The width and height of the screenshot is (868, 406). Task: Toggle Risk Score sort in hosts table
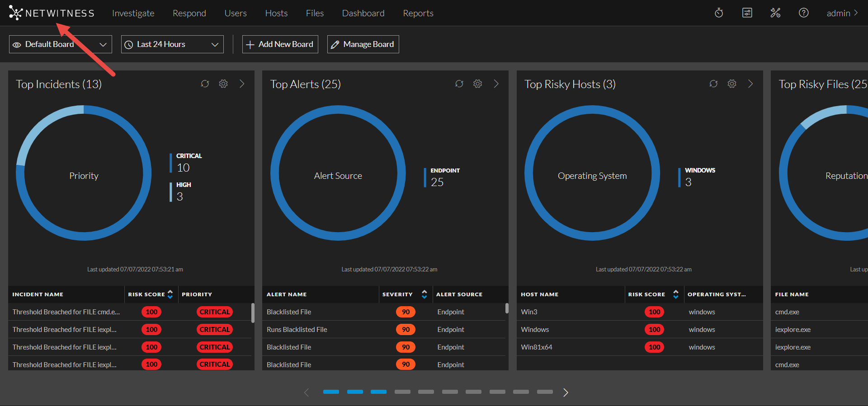[x=675, y=294]
